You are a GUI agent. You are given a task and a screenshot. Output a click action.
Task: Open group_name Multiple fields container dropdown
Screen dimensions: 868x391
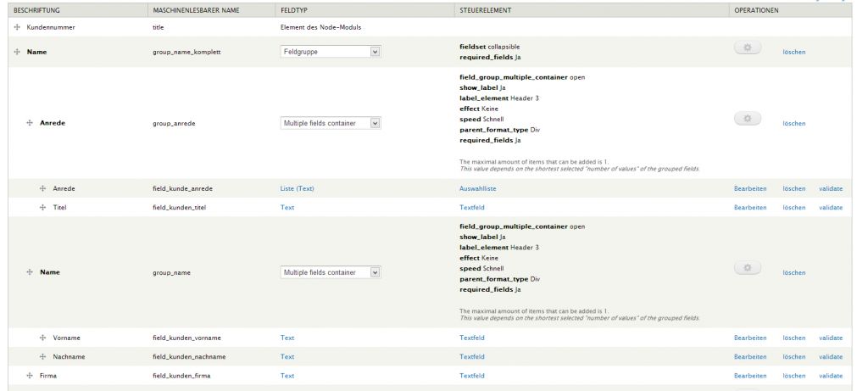[x=331, y=272]
